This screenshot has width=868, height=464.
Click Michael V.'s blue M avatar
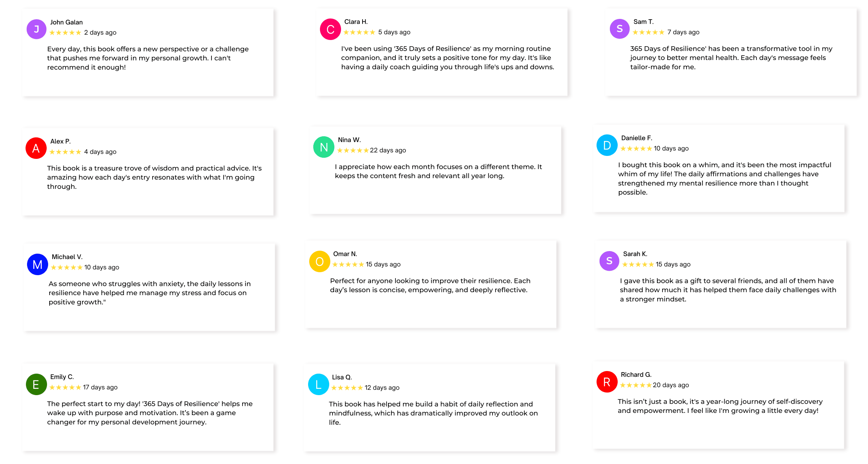[x=37, y=264]
